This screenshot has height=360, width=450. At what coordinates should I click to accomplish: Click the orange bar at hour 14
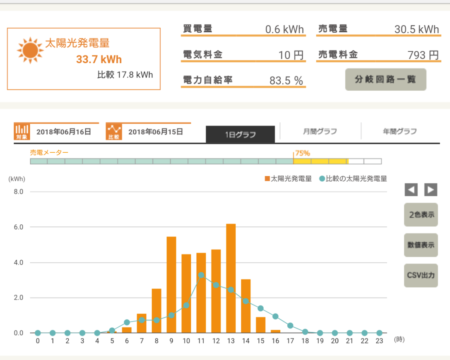[x=246, y=306]
